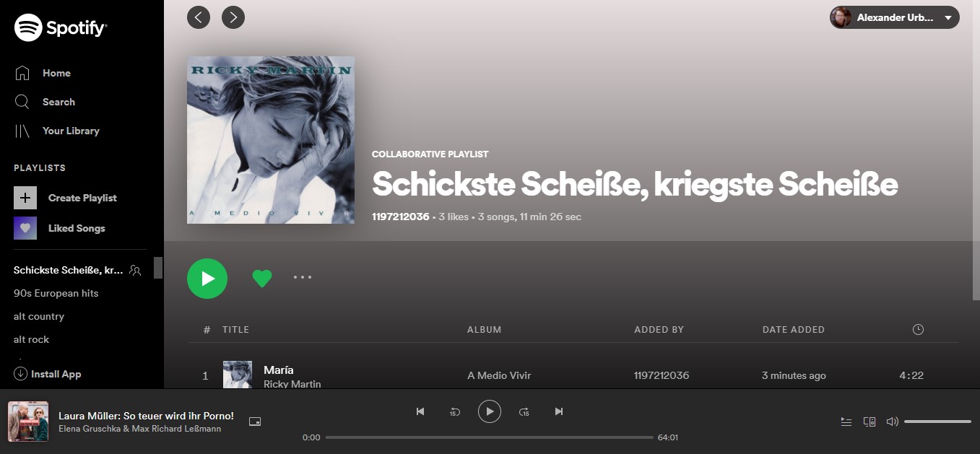Open the Alexander Urb... account dropdown
Viewport: 980px width, 454px height.
point(895,17)
